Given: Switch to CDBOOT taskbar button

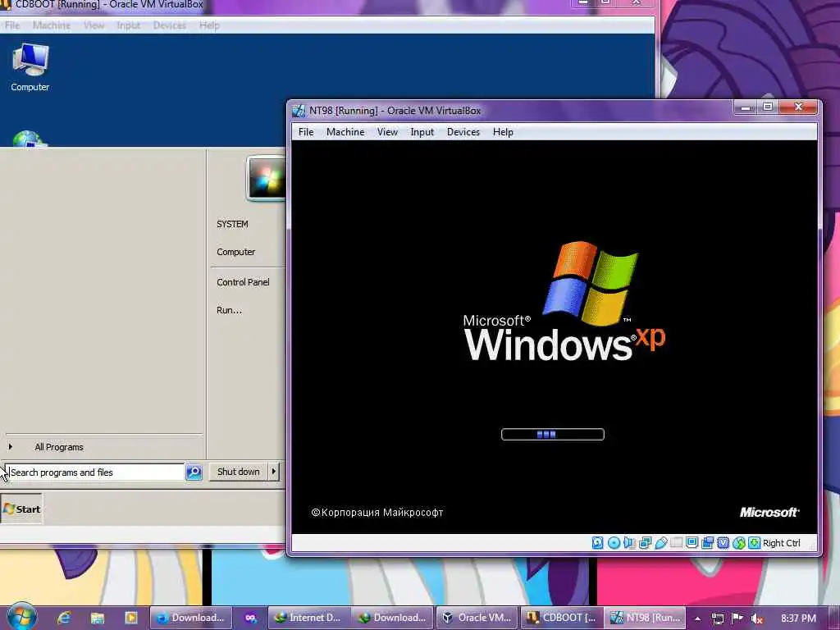Looking at the screenshot, I should point(561,618).
